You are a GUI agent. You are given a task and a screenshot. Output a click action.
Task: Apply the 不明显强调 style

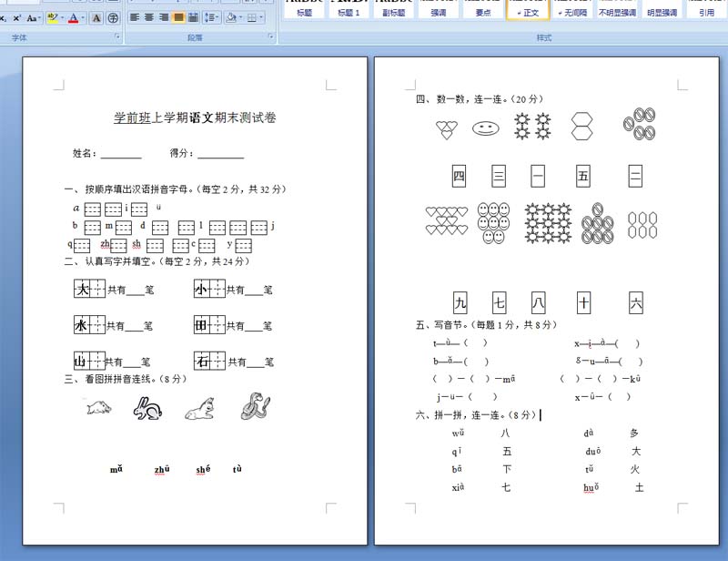point(617,9)
